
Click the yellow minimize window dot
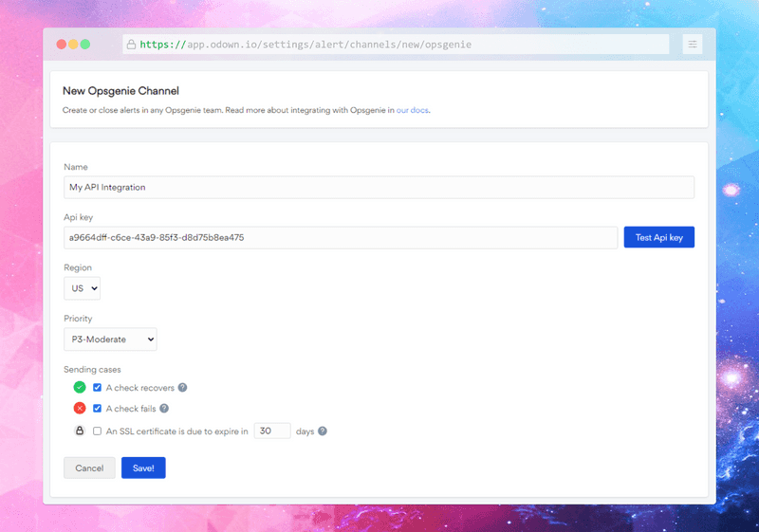point(73,45)
